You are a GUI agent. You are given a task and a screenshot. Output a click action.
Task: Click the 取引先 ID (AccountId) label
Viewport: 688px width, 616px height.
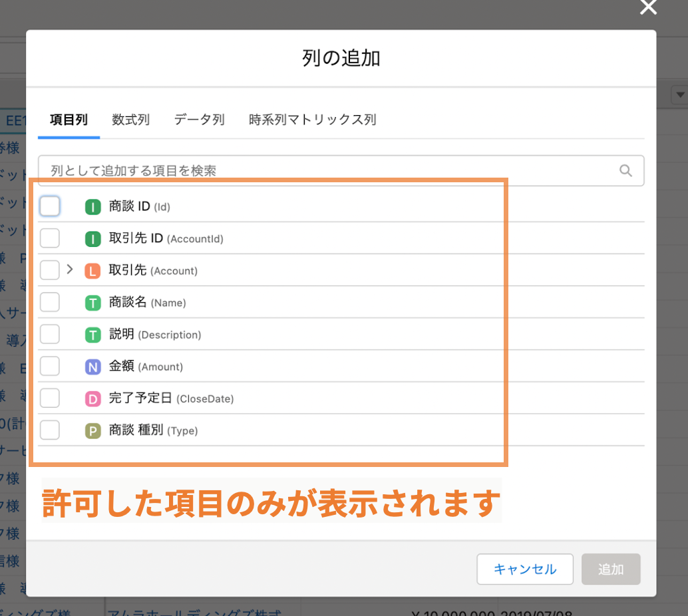click(166, 238)
